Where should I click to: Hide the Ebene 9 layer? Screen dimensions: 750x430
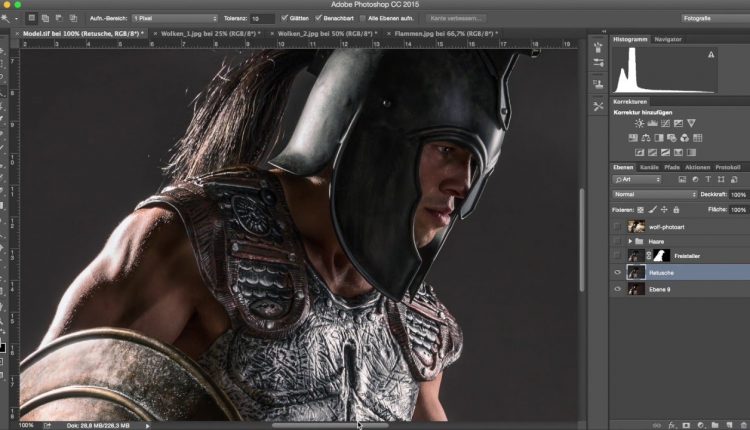pos(618,289)
